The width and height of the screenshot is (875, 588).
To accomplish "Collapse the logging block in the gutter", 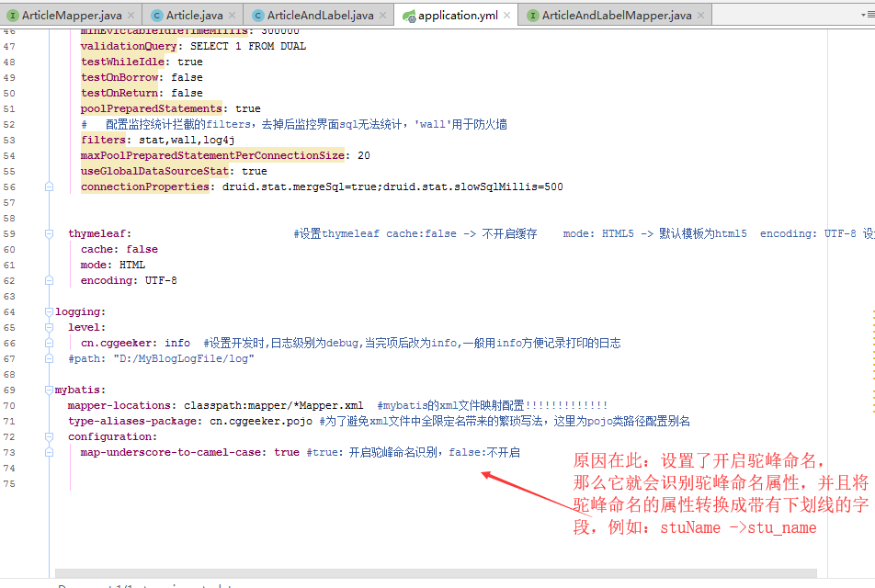I will [x=49, y=311].
